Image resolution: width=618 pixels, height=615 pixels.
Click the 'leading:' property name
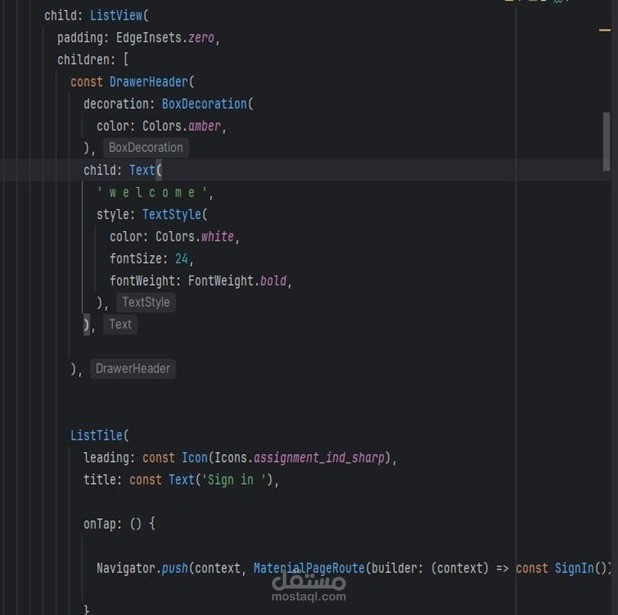109,458
